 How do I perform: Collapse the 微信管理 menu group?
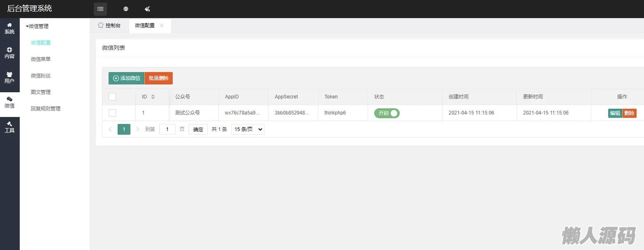tap(37, 26)
